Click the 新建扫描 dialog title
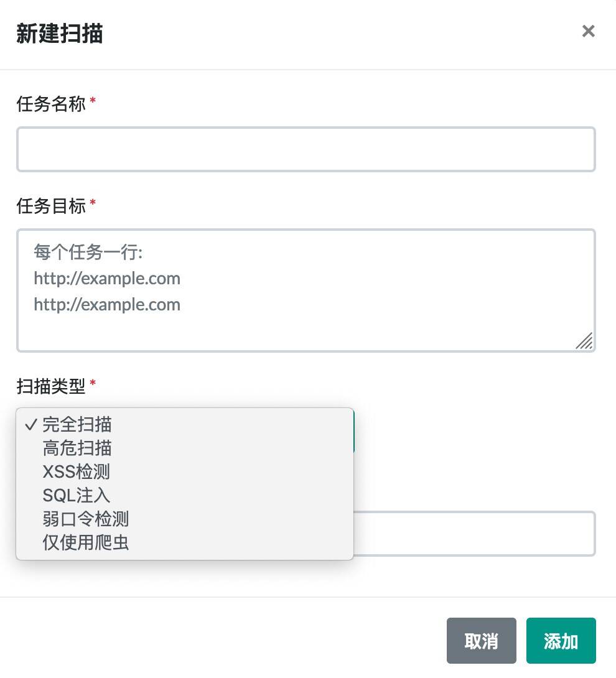The height and width of the screenshot is (678, 616). 60,34
